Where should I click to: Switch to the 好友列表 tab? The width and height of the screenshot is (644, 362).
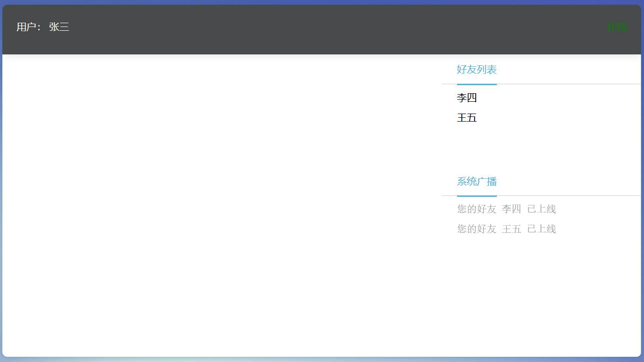click(476, 70)
